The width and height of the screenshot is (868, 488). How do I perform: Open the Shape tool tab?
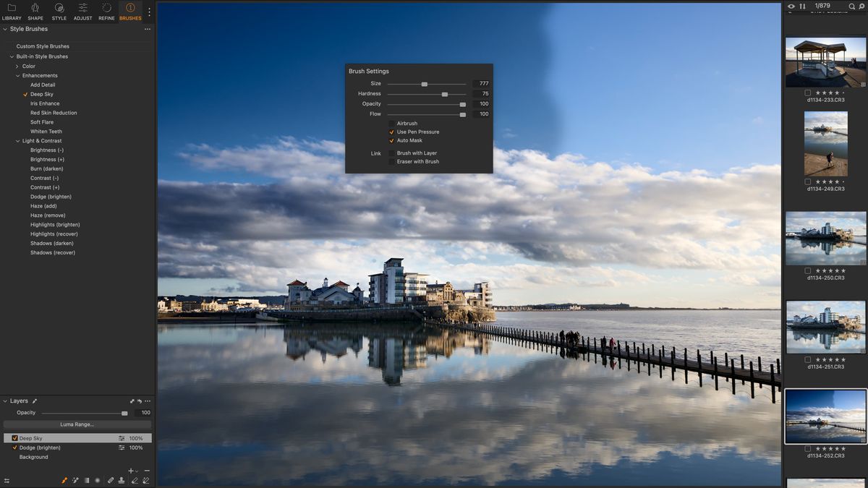coord(35,11)
